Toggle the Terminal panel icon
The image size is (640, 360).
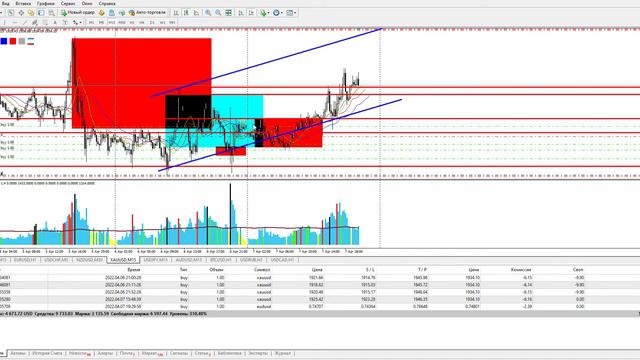point(41,13)
